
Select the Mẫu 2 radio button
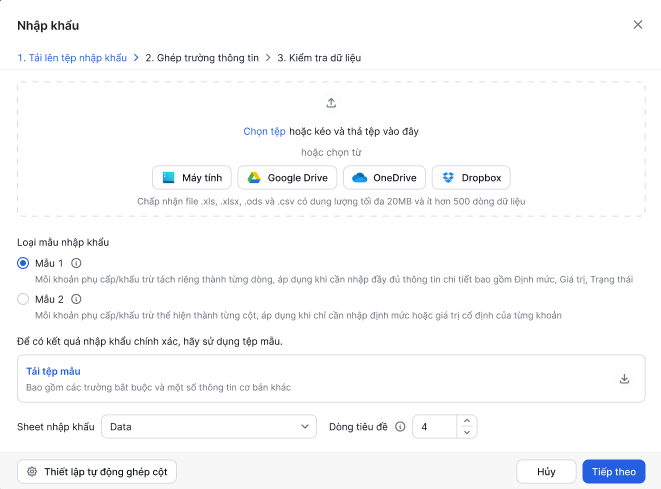(23, 299)
